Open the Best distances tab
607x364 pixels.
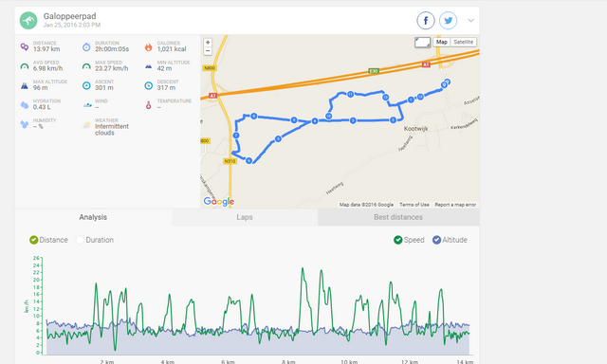[x=398, y=217]
